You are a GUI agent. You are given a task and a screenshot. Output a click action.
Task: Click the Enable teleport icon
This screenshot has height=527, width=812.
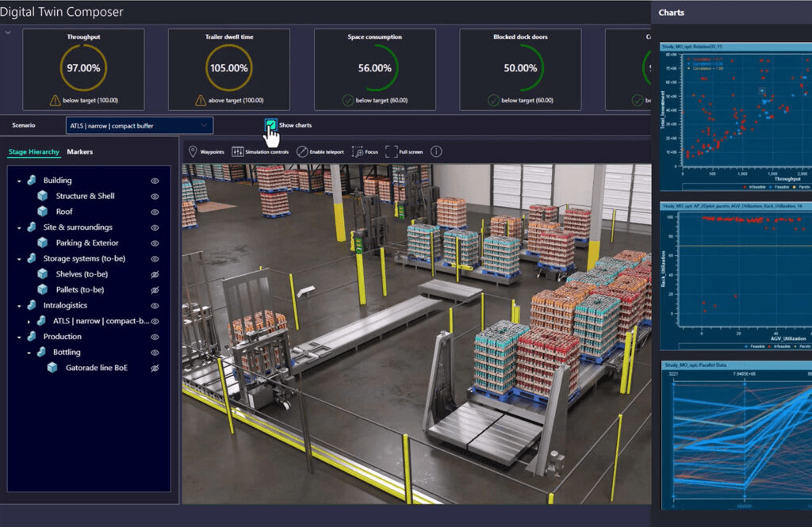click(x=302, y=151)
